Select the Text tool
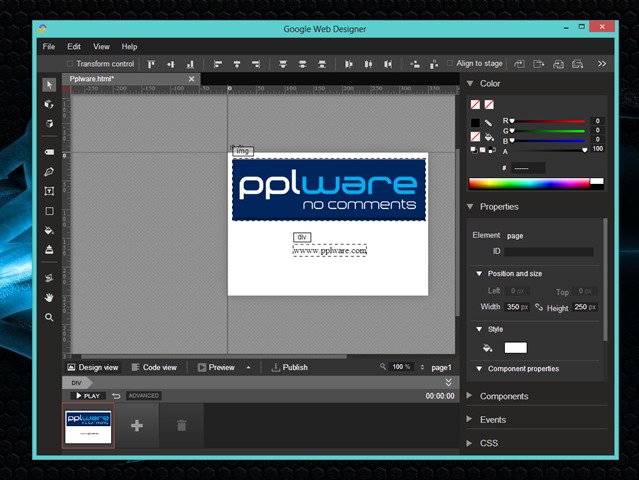Image resolution: width=639 pixels, height=480 pixels. click(49, 191)
